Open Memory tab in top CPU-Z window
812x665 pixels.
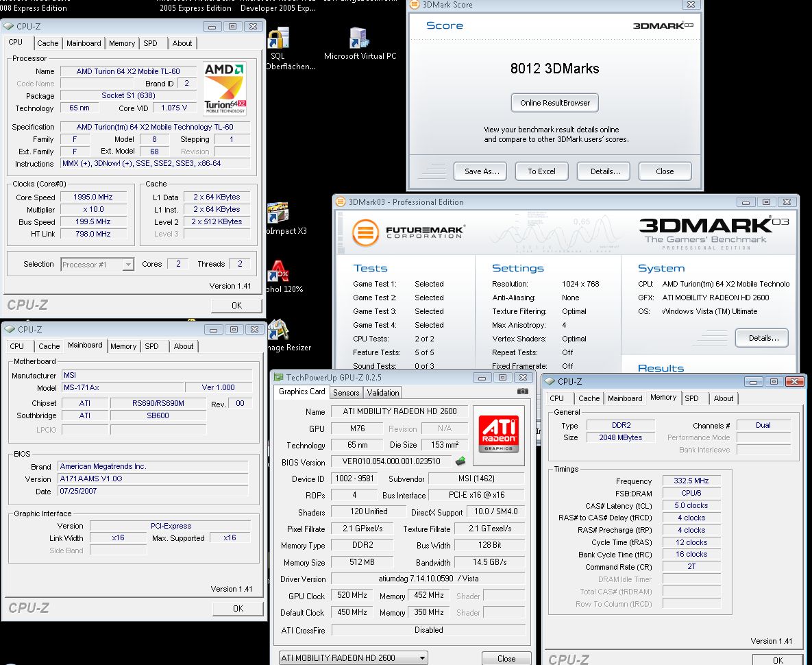[x=122, y=43]
